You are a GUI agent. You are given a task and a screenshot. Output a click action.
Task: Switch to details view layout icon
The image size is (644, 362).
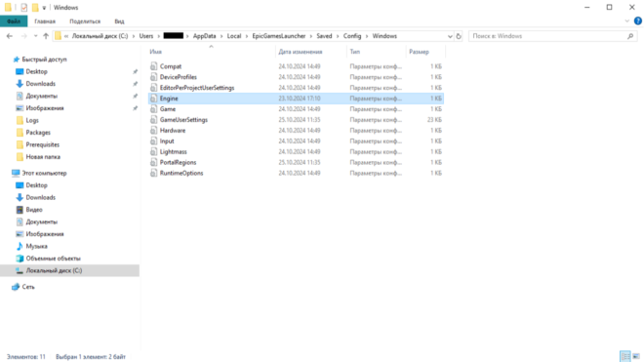(625, 356)
